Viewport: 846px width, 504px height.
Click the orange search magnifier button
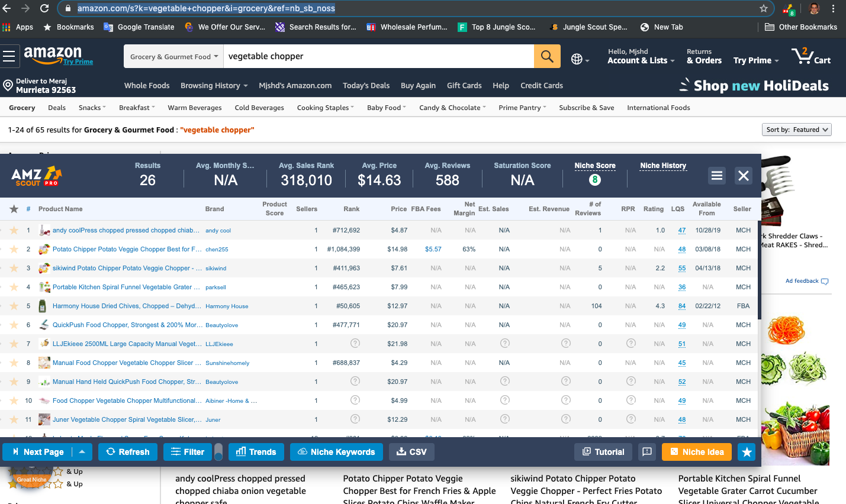(x=547, y=57)
